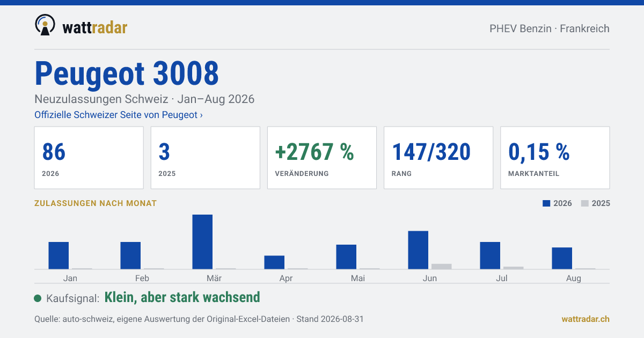The height and width of the screenshot is (338, 644).
Task: Click the 147/320 Rang value
Action: 431,152
